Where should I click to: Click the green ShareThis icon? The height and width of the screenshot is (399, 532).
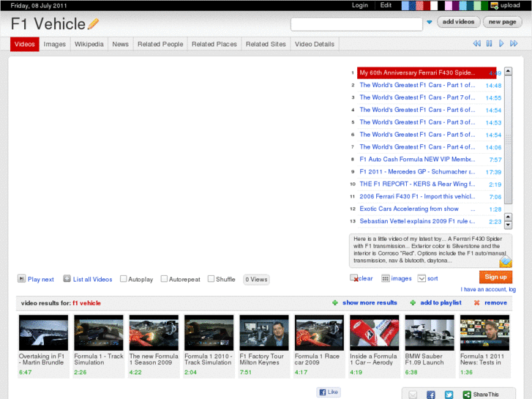pos(467,395)
